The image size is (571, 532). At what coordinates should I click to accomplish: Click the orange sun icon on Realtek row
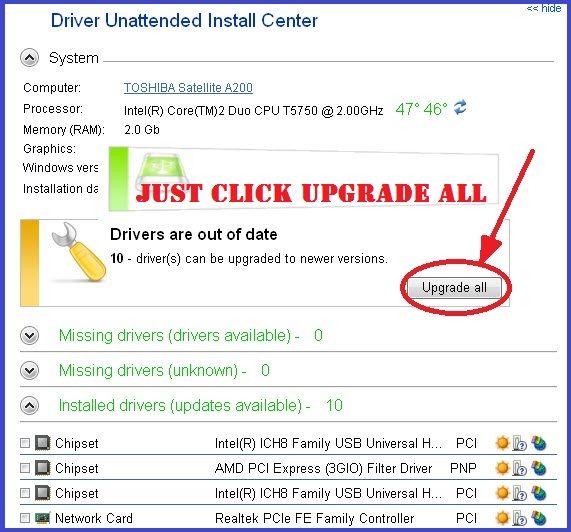502,518
